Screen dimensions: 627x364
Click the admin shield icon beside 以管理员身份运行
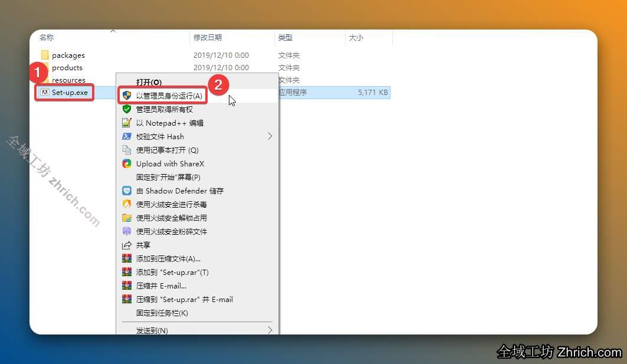[127, 95]
